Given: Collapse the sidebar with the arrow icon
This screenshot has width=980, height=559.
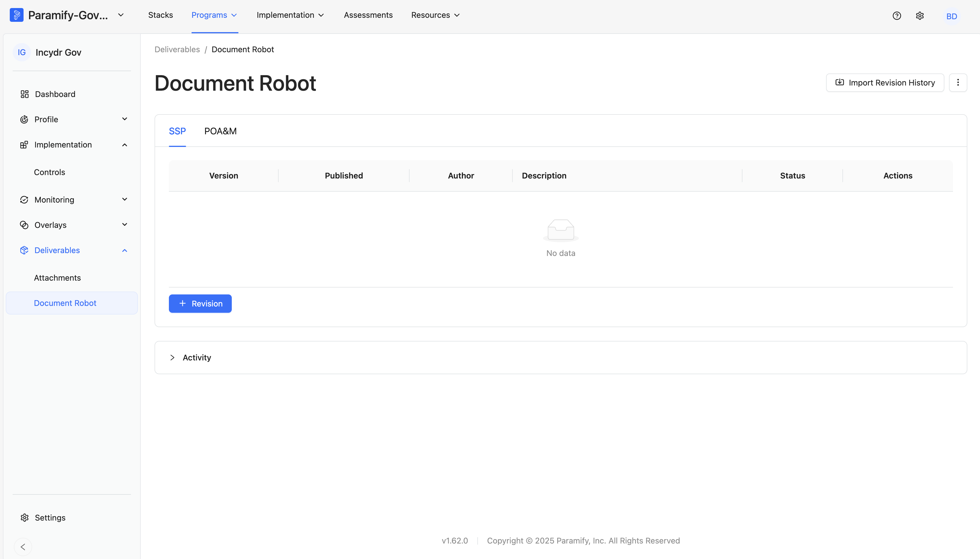Looking at the screenshot, I should point(23,547).
